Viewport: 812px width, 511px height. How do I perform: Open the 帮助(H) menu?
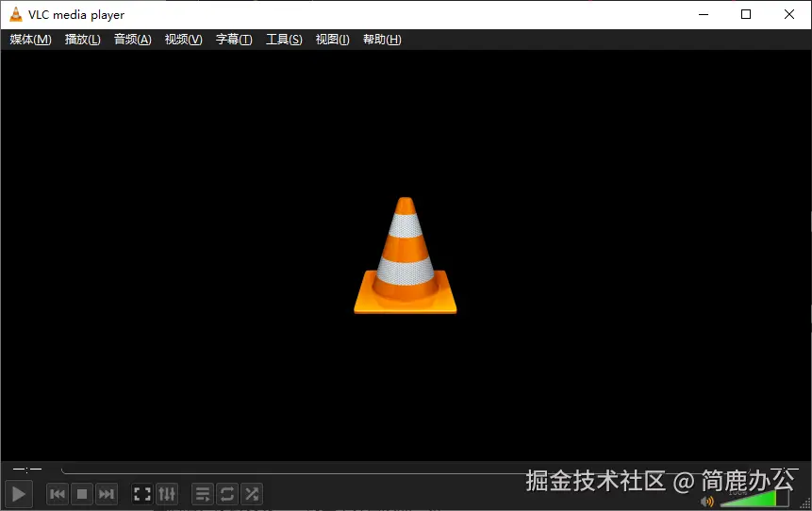382,40
